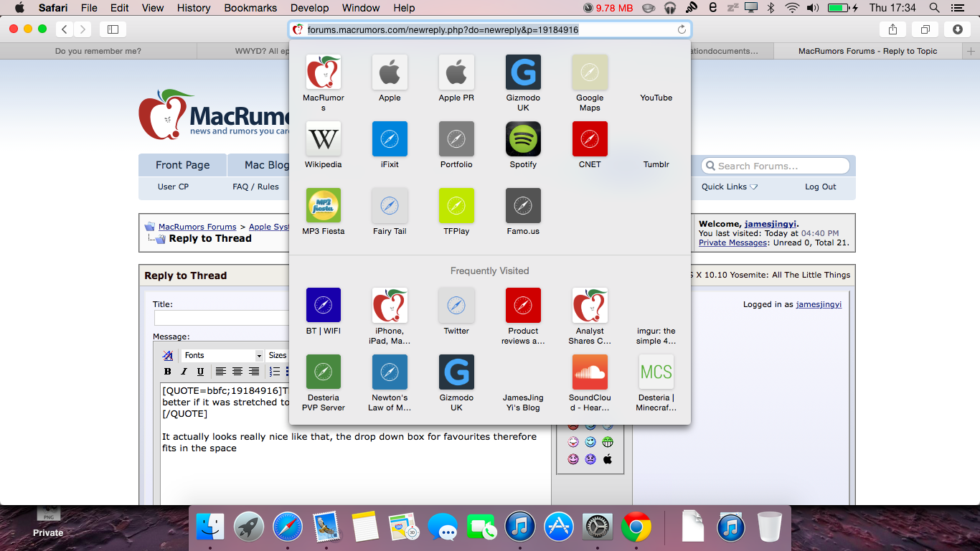Open the CNET favourite
The image size is (980, 551).
pyautogui.click(x=590, y=139)
